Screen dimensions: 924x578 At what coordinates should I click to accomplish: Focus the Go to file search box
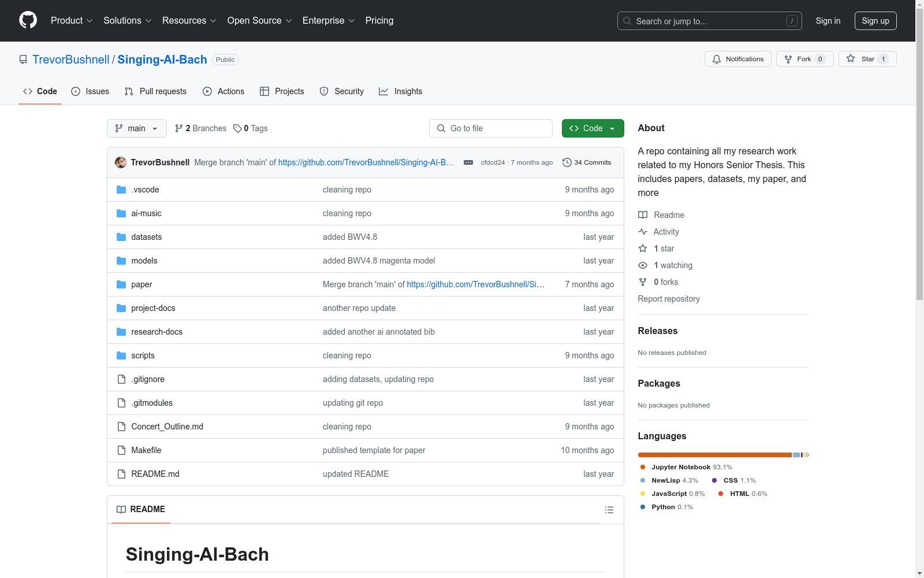pos(491,128)
